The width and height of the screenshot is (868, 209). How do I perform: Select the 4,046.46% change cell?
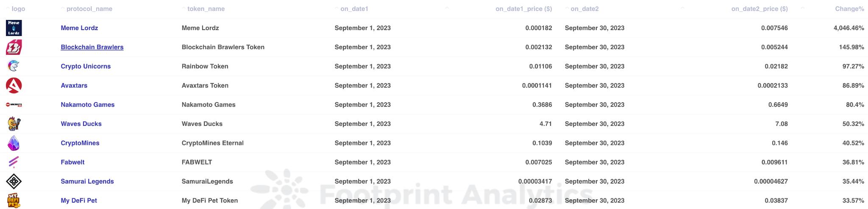[848, 28]
